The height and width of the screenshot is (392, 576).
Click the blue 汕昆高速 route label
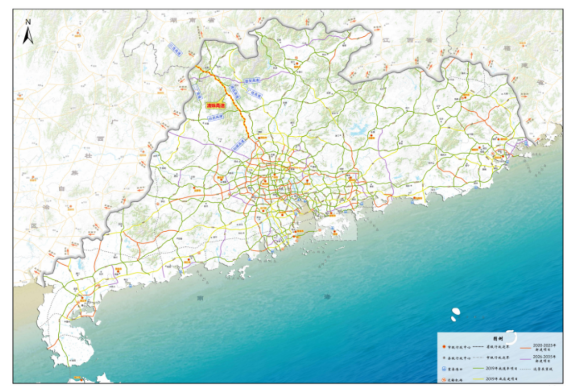click(216, 118)
